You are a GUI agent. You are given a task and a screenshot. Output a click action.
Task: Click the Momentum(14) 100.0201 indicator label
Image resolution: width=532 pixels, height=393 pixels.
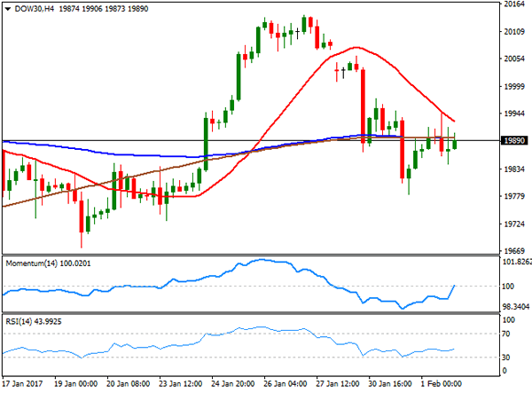pos(48,263)
